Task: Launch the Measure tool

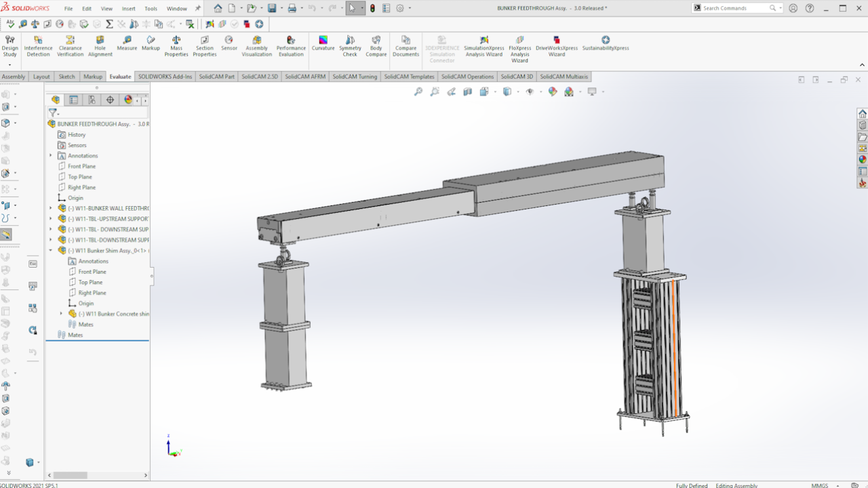Action: point(127,43)
